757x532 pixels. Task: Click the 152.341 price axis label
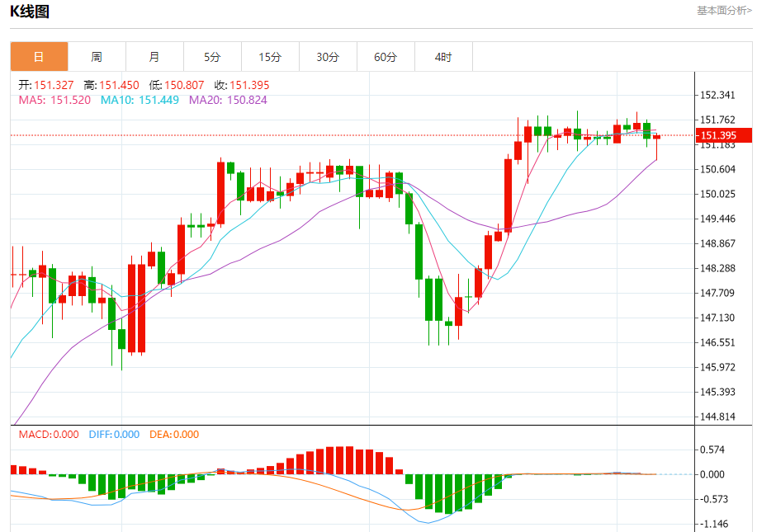(x=718, y=95)
